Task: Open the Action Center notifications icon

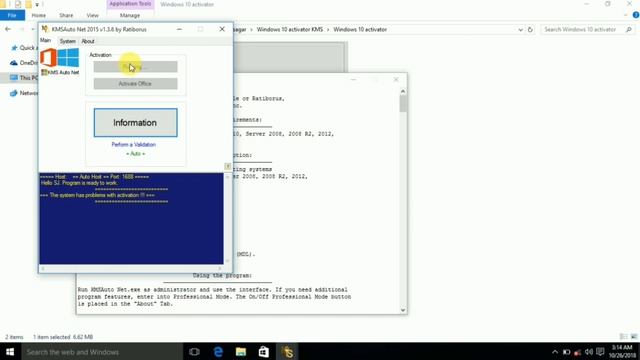Action: (x=600, y=352)
